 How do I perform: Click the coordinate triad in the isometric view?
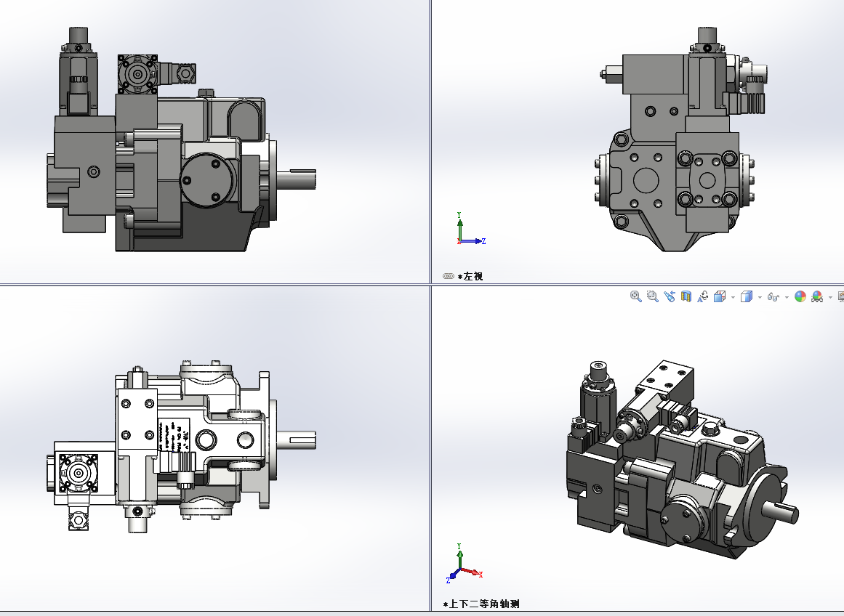click(464, 564)
